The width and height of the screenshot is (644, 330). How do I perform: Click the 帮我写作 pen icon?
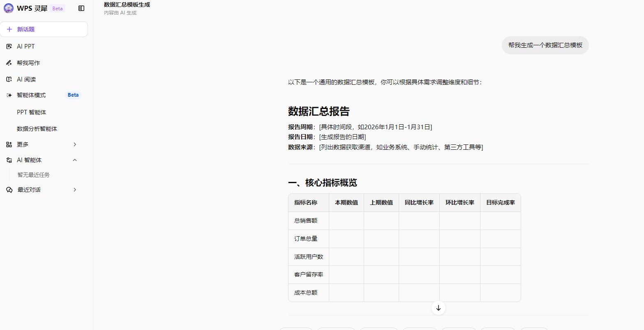(9, 63)
